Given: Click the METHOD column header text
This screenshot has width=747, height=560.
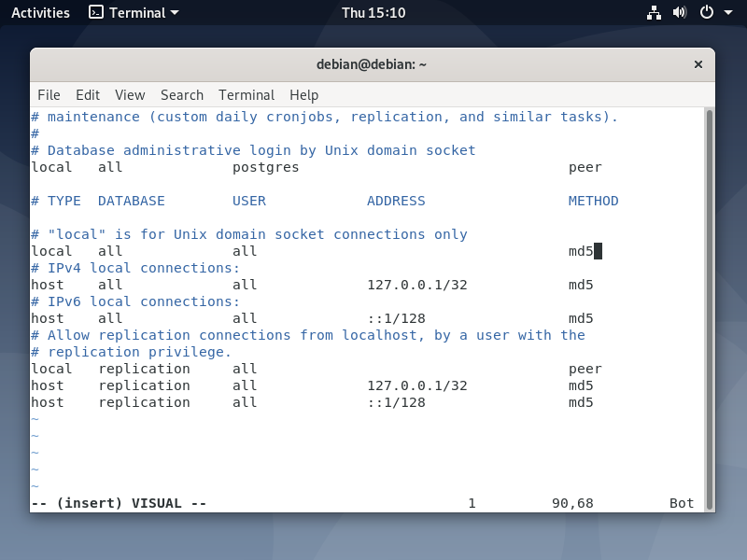Looking at the screenshot, I should pos(594,201).
